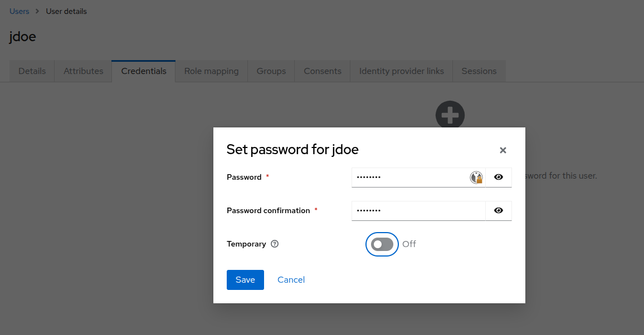Open the Groups tab
Image resolution: width=644 pixels, height=335 pixels.
(x=271, y=71)
